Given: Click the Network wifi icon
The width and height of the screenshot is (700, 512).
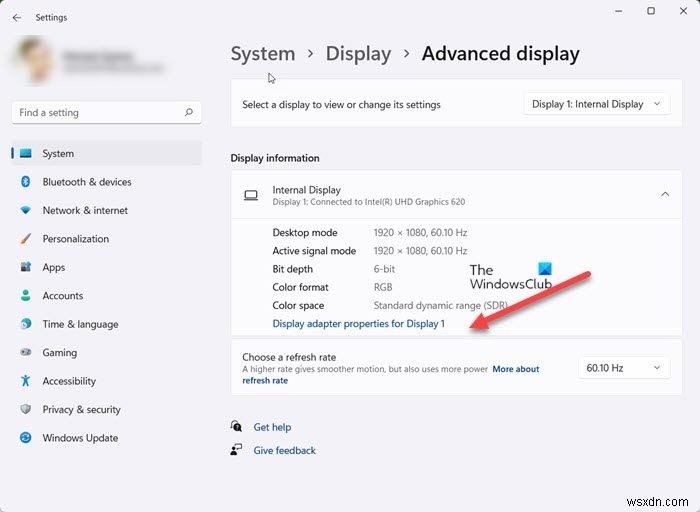Looking at the screenshot, I should pyautogui.click(x=25, y=210).
